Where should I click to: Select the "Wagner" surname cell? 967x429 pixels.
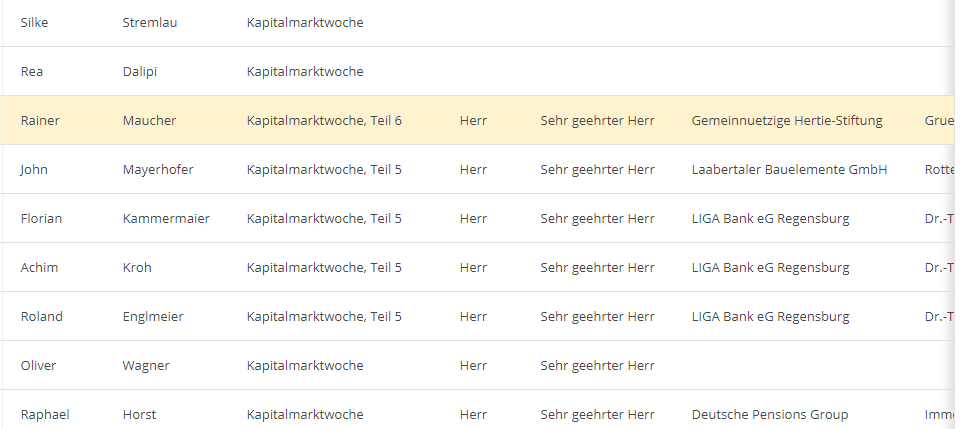click(146, 366)
